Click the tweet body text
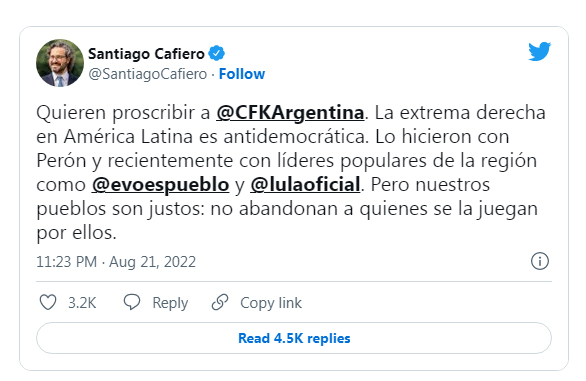The width and height of the screenshot is (586, 381). (x=291, y=173)
